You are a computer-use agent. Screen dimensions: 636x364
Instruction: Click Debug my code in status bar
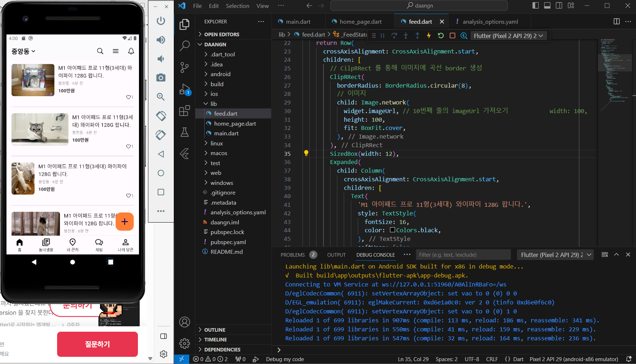285,359
